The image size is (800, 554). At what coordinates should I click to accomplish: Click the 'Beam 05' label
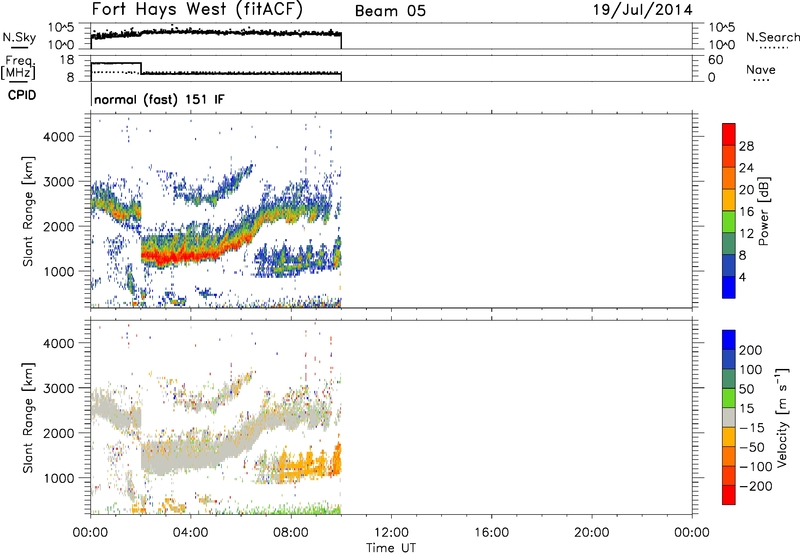coord(390,11)
